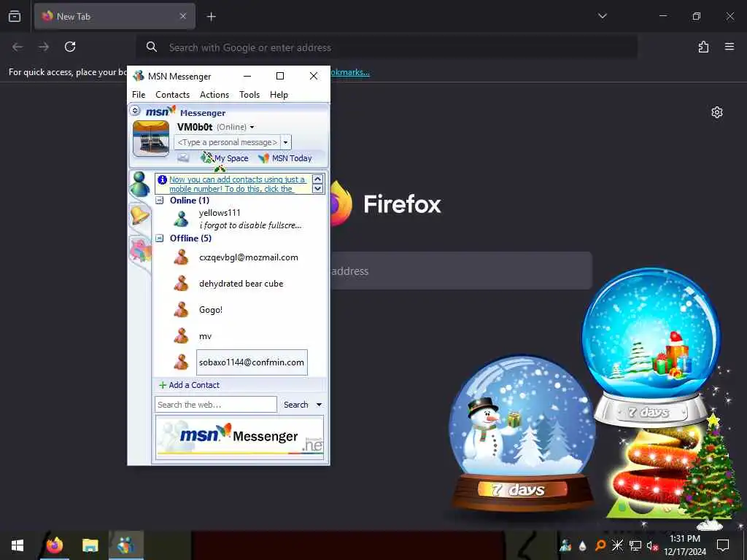The width and height of the screenshot is (747, 560).
Task: Click Firefox icon in taskbar
Action: coord(54,545)
